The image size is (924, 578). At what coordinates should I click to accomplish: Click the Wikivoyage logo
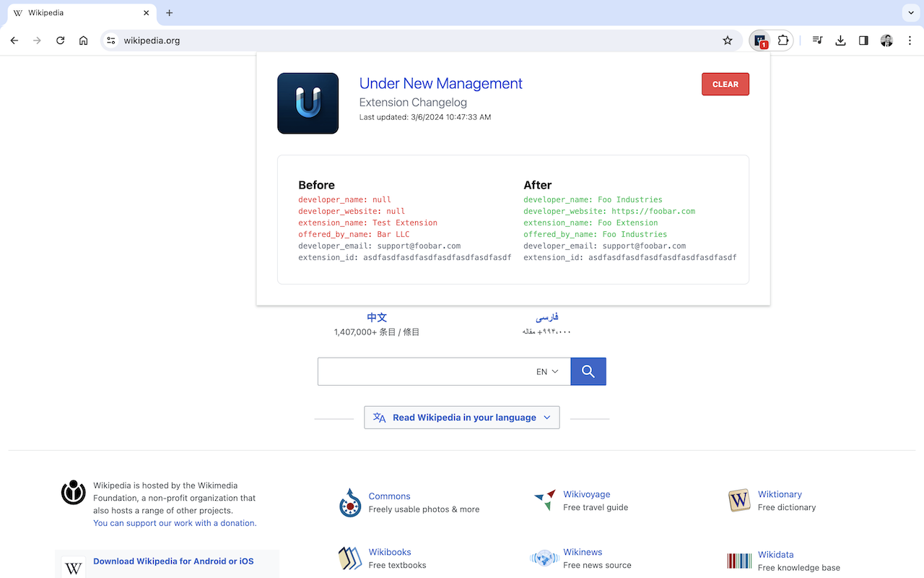point(544,499)
